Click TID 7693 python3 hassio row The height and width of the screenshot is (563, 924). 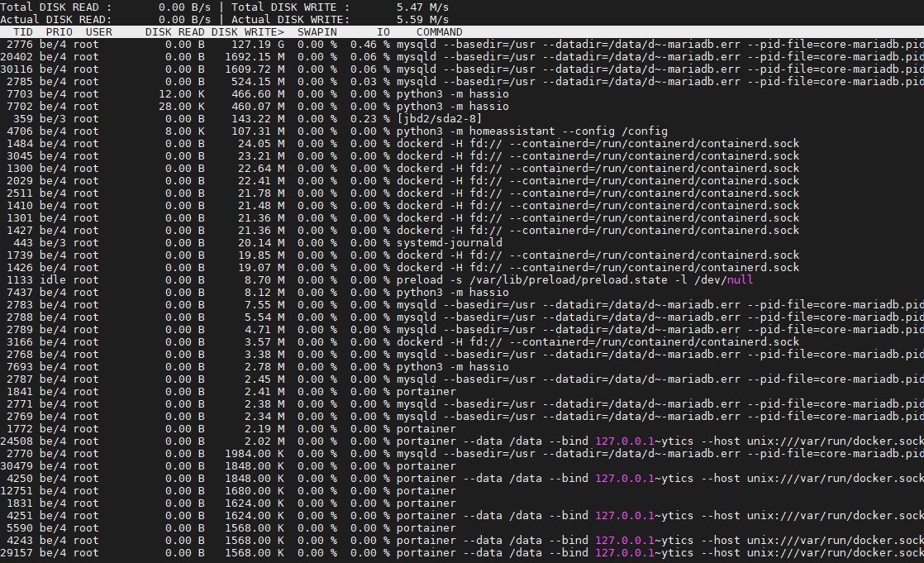point(462,366)
